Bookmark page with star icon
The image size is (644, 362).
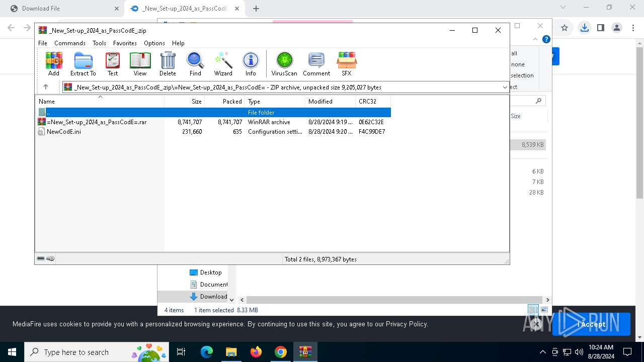(565, 28)
